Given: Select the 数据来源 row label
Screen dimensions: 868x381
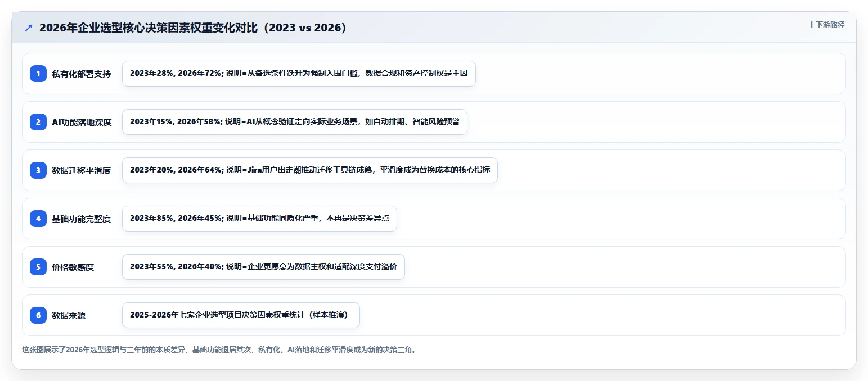Looking at the screenshot, I should click(x=69, y=315).
